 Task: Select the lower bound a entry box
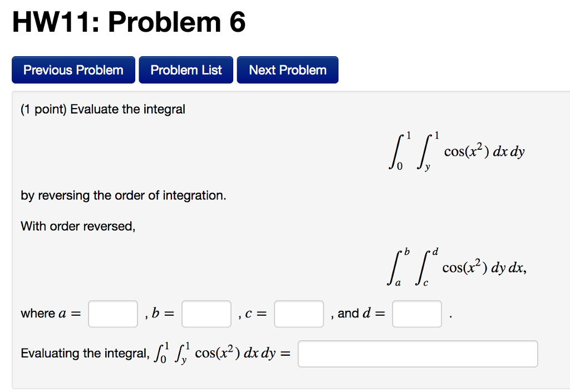(113, 313)
